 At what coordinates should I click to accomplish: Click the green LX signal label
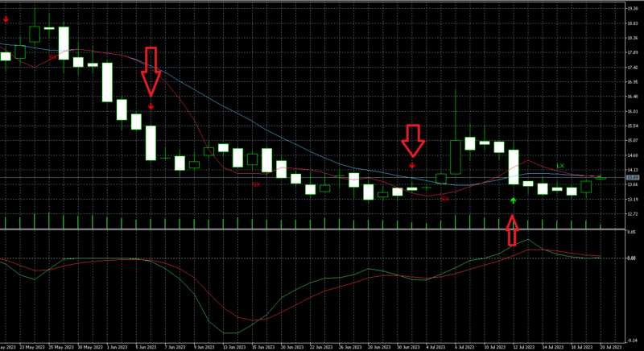[559, 165]
